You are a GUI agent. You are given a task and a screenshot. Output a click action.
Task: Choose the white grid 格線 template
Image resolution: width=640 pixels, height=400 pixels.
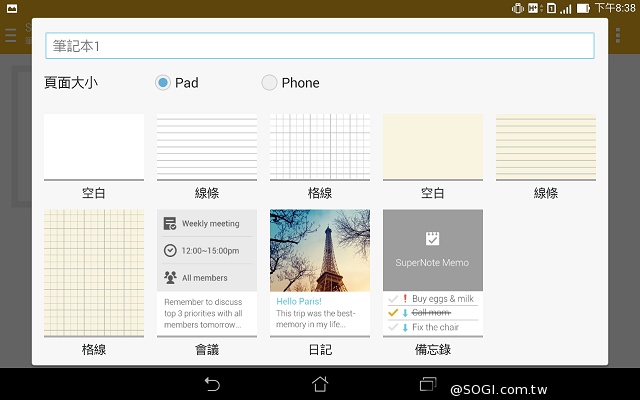(x=320, y=147)
